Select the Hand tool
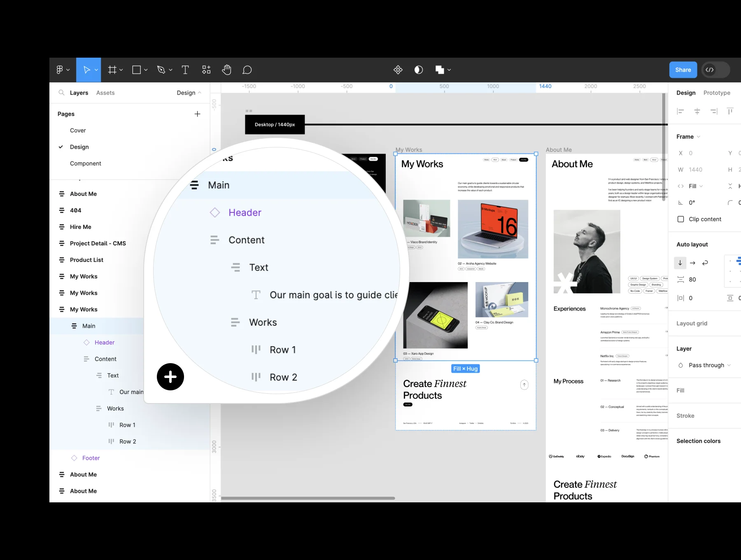The width and height of the screenshot is (741, 560). [x=226, y=70]
